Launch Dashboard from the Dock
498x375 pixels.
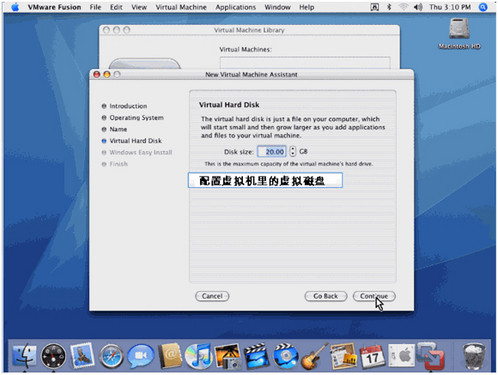pos(53,356)
